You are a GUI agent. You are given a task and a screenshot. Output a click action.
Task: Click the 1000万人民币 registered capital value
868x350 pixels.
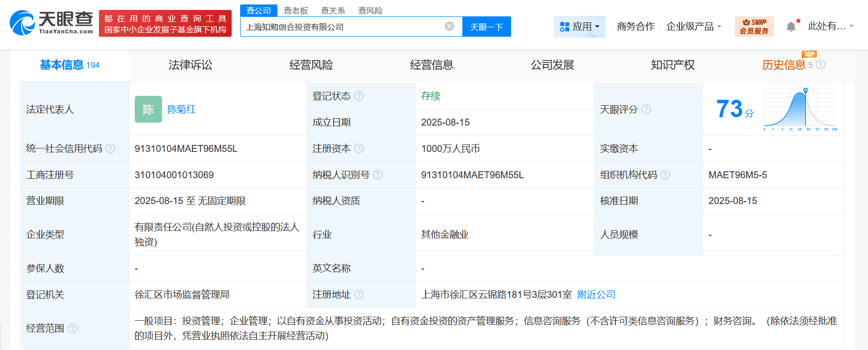pyautogui.click(x=450, y=148)
